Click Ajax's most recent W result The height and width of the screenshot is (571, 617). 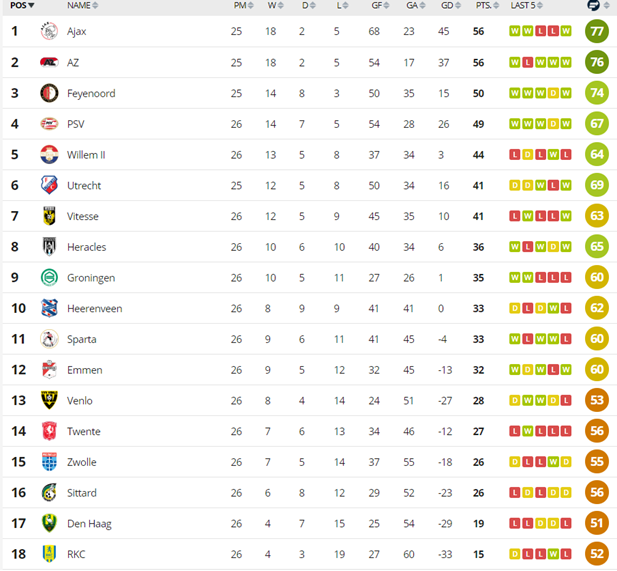(566, 31)
